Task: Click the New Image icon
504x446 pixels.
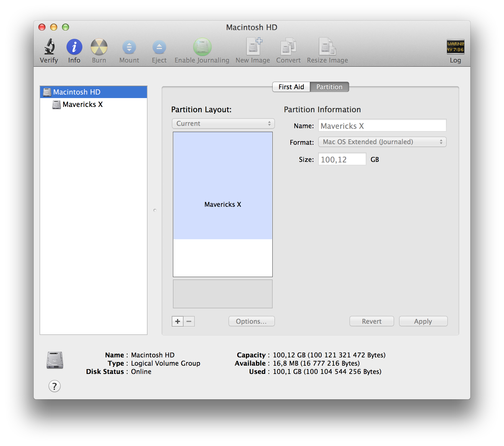Action: tap(253, 46)
